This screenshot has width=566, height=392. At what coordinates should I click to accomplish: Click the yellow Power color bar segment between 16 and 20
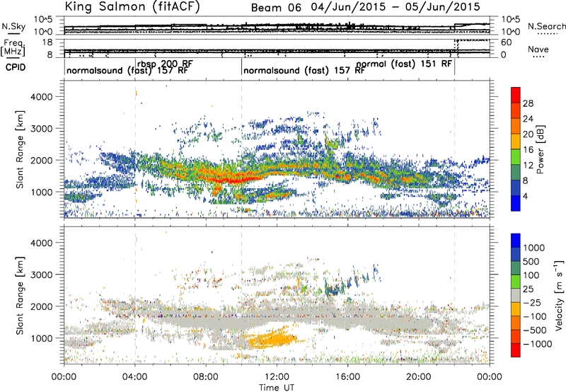516,142
